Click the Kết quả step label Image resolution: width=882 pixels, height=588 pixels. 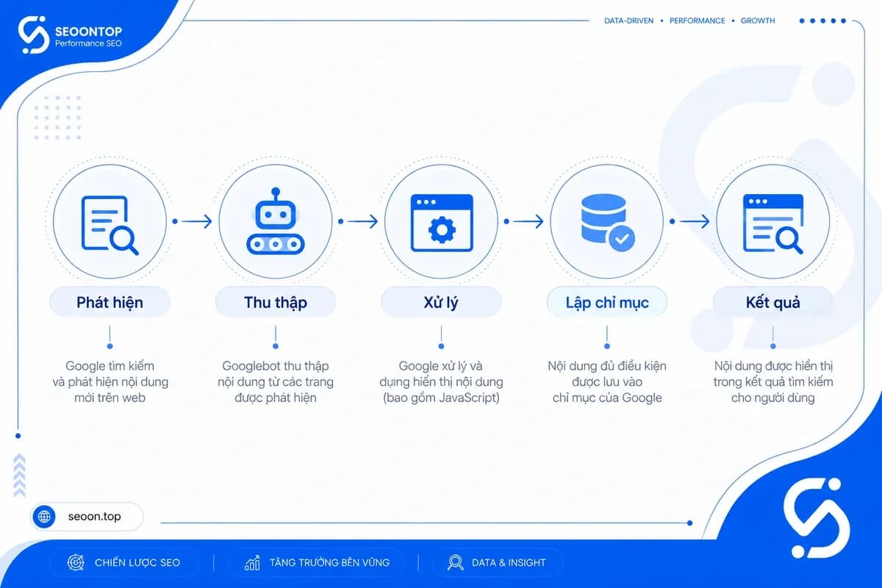(772, 302)
